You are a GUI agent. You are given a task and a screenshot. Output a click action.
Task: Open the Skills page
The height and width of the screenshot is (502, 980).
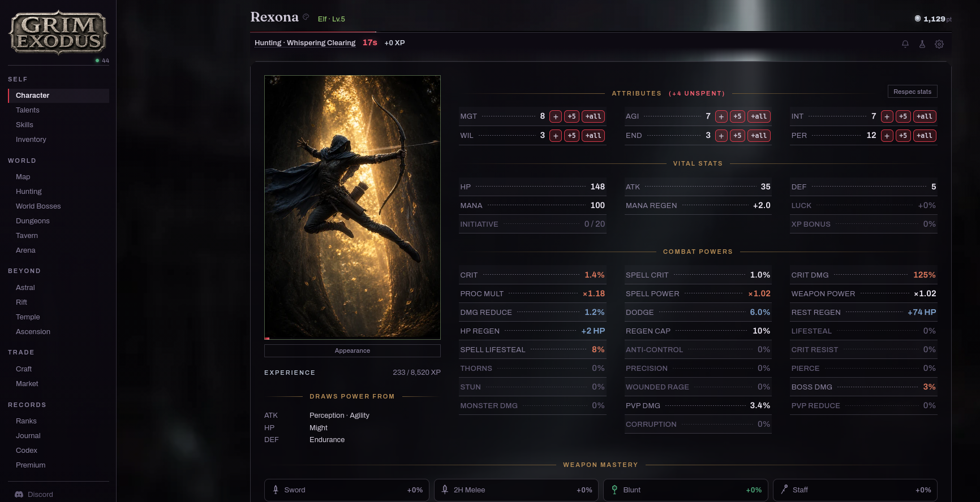pos(59,125)
